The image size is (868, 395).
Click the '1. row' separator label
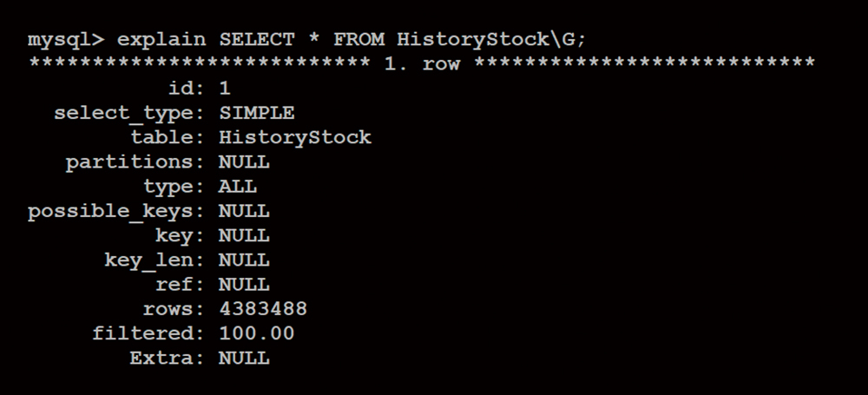[x=422, y=63]
